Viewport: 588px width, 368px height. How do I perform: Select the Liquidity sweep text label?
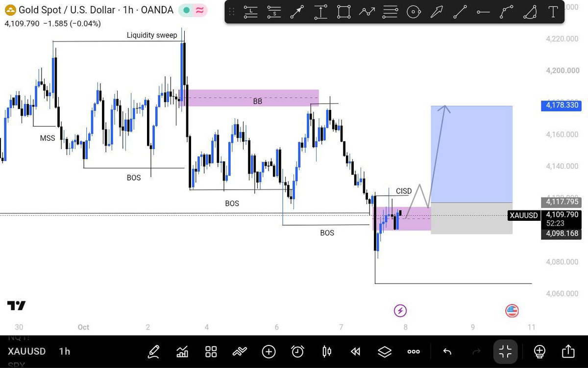coord(152,35)
